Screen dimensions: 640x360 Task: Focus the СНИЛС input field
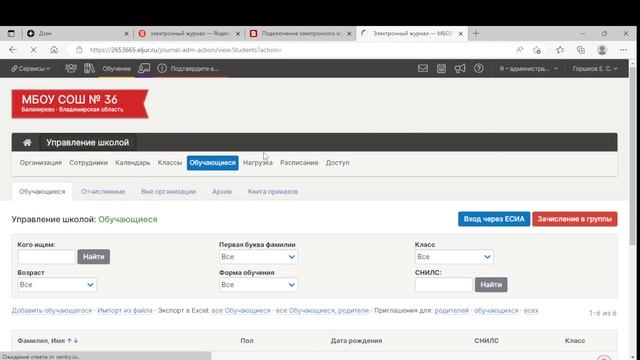[x=444, y=284]
